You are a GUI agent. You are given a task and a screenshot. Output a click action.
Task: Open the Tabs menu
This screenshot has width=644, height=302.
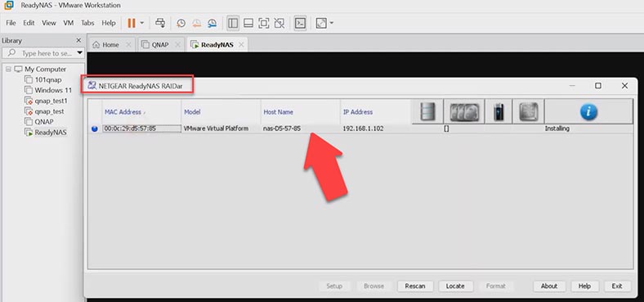click(x=87, y=23)
